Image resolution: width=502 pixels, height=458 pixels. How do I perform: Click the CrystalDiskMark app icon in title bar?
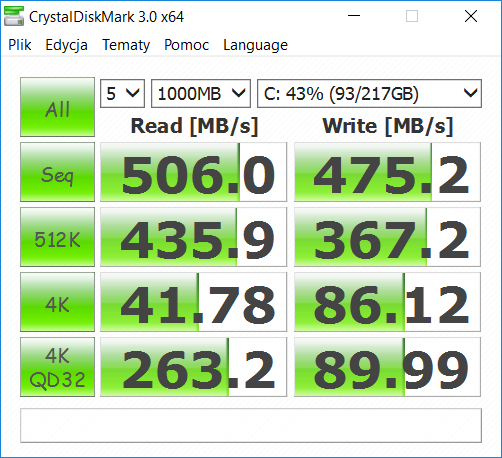coord(14,16)
